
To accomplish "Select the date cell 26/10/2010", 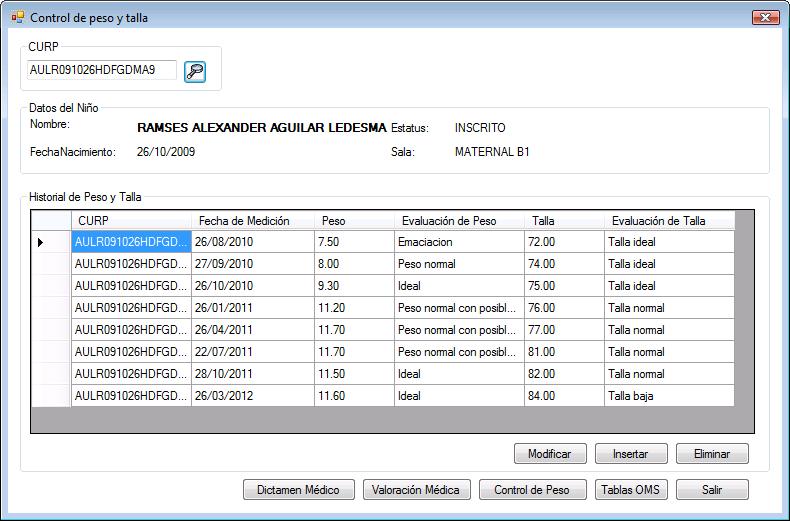I will click(253, 286).
